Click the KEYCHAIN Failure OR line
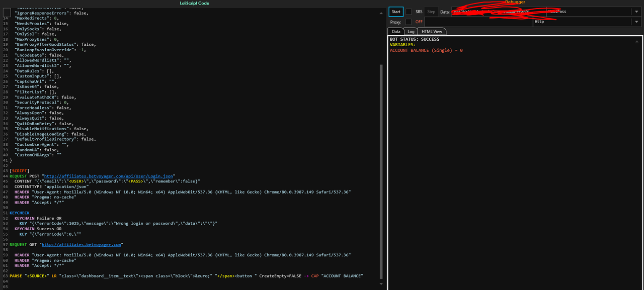 [x=38, y=218]
